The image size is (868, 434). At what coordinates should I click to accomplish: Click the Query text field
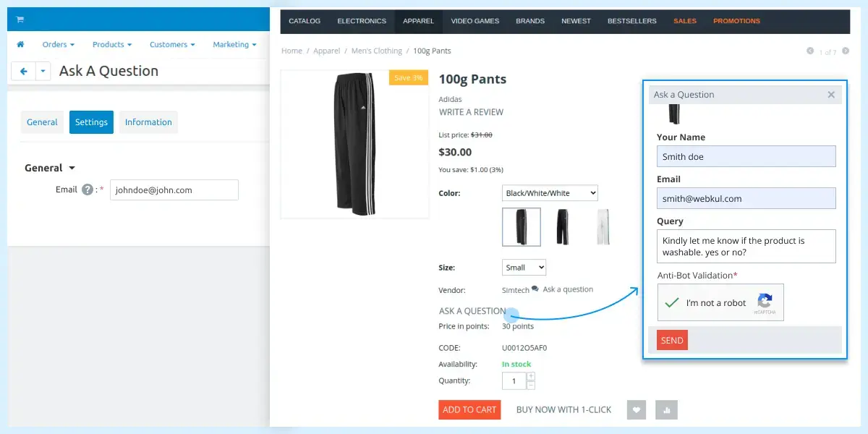tap(746, 247)
